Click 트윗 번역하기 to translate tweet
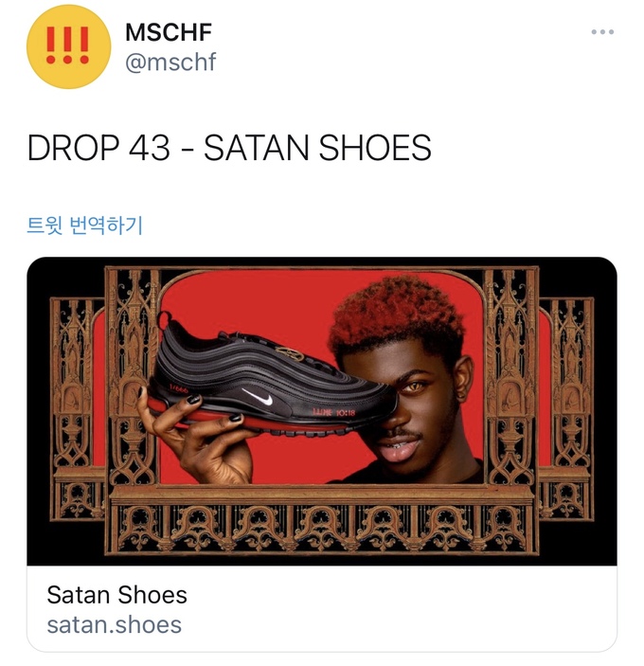Image resolution: width=644 pixels, height=666 pixels. [84, 225]
